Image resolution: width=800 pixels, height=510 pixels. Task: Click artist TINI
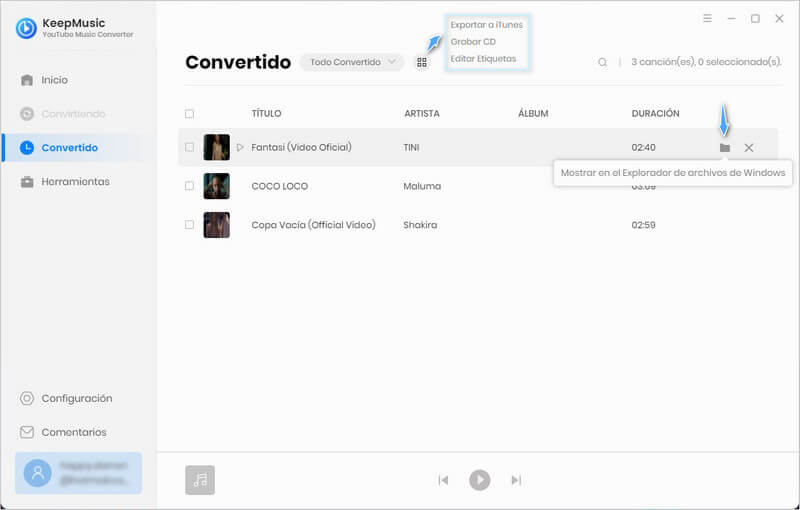click(x=411, y=147)
